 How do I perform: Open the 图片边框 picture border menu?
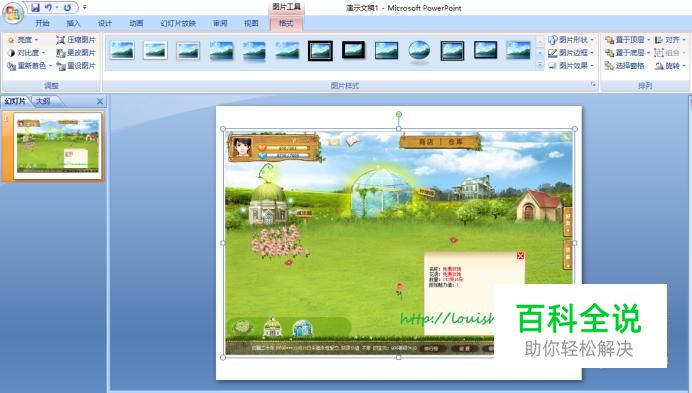571,53
